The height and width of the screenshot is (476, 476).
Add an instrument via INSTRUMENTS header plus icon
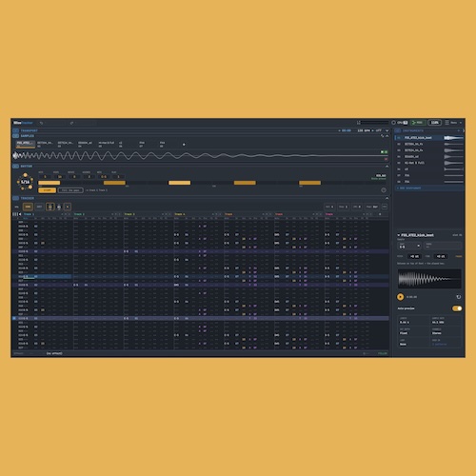(x=458, y=130)
